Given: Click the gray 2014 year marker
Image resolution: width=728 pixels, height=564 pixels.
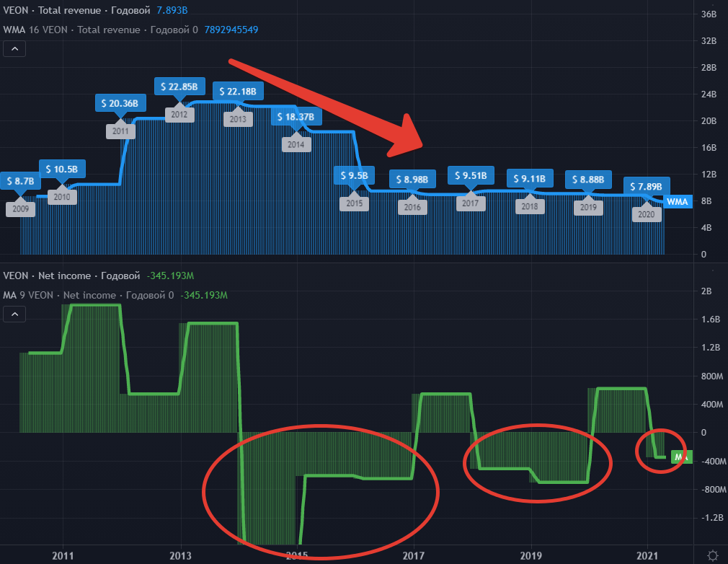Looking at the screenshot, I should point(296,144).
